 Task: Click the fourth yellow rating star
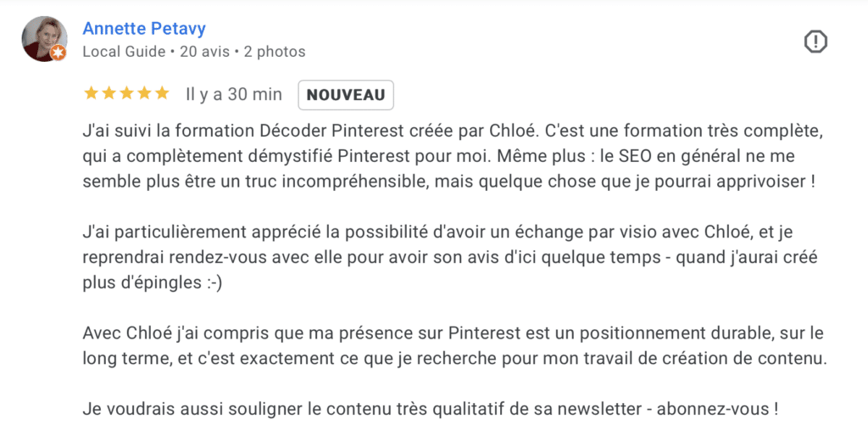coord(144,93)
